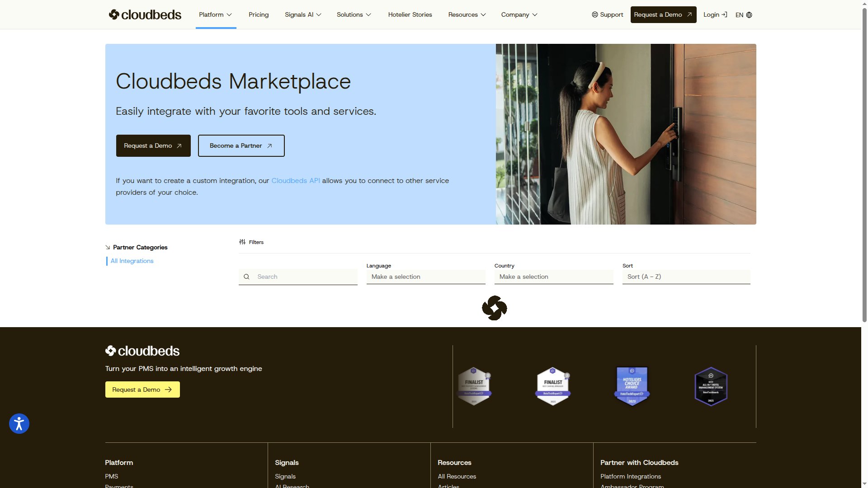Open Support via the question mark icon
Viewport: 868px width, 488px height.
coord(594,14)
